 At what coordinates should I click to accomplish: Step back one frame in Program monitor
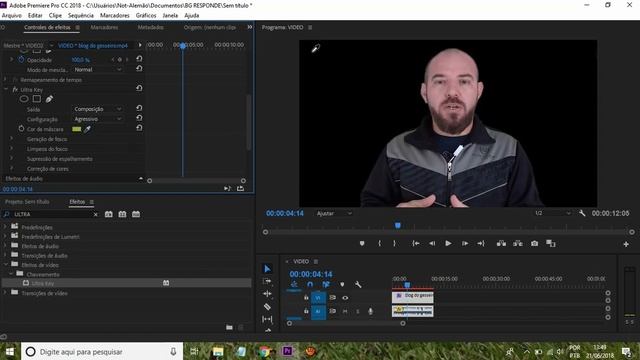coord(432,243)
